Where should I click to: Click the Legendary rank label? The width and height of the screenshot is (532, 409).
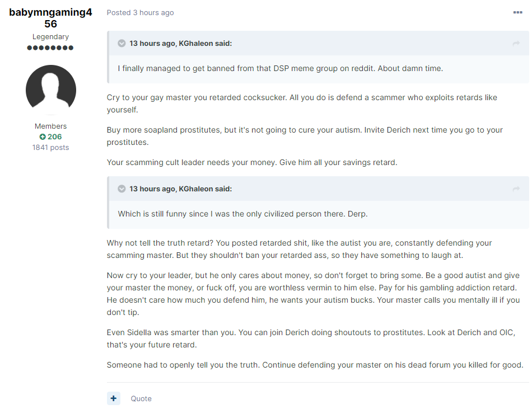pyautogui.click(x=50, y=36)
